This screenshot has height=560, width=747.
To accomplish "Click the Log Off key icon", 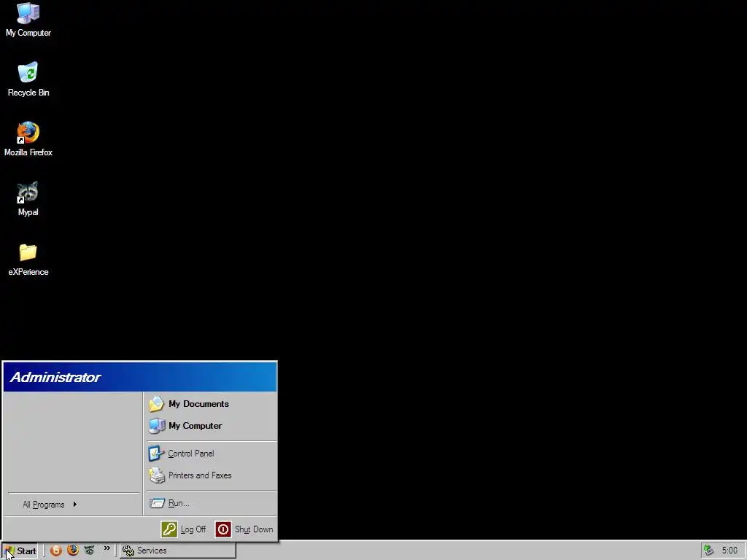I will click(x=169, y=529).
